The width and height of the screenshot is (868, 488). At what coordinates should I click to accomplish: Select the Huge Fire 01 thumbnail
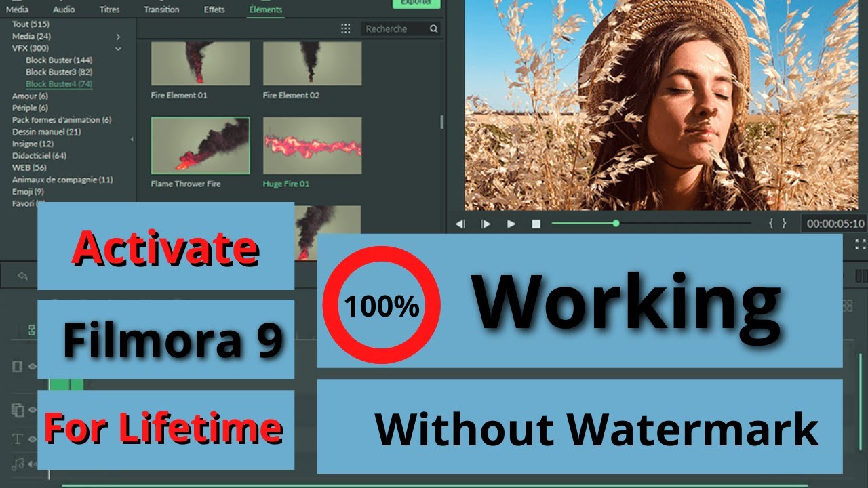[x=312, y=146]
